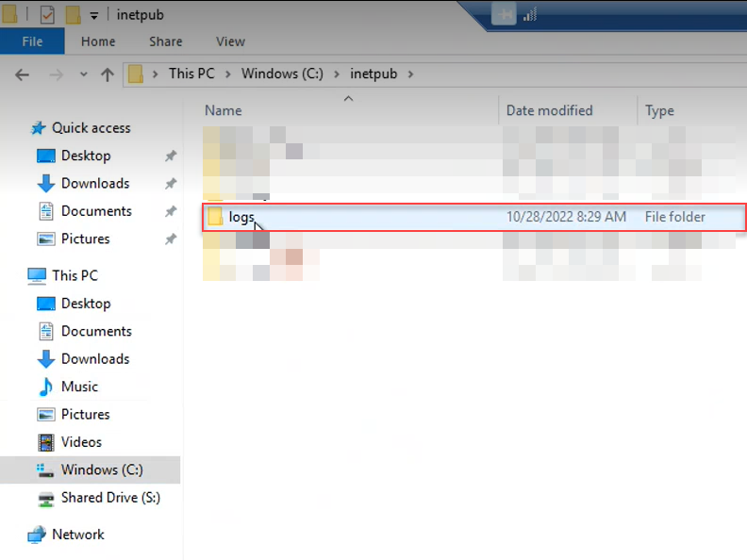Select Windows (C:) in the navigation pane
This screenshot has width=747, height=560.
point(102,469)
